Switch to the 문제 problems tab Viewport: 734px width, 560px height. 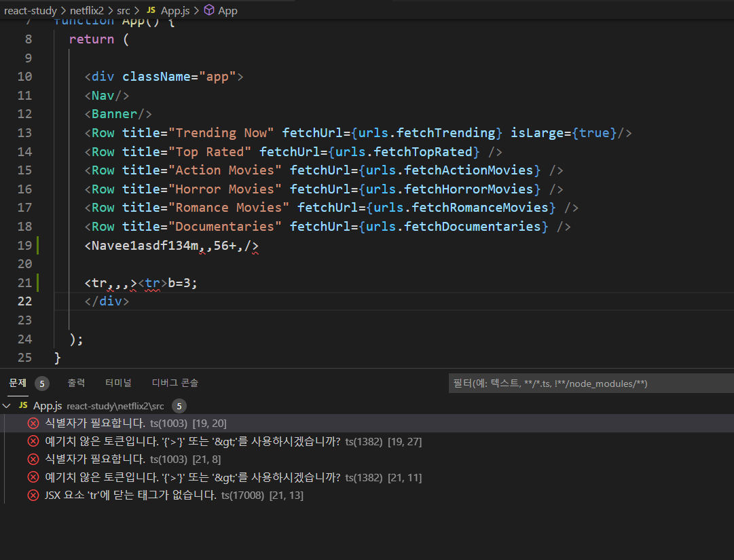pos(18,383)
